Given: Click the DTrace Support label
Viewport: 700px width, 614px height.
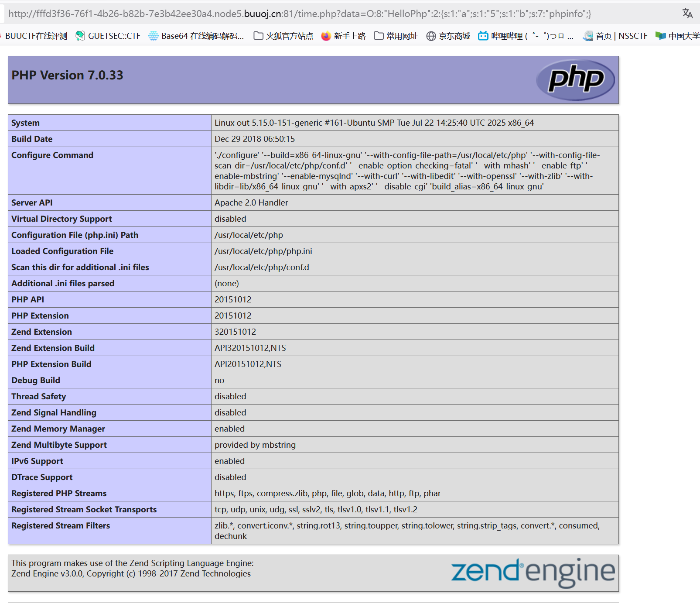Looking at the screenshot, I should point(42,477).
